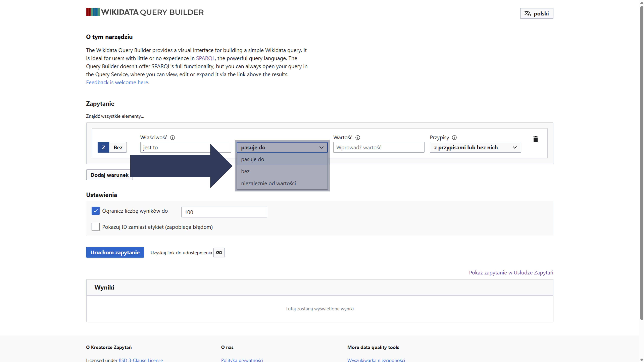Enable Pokazuj ID zamiast etykiet checkbox

click(x=95, y=227)
